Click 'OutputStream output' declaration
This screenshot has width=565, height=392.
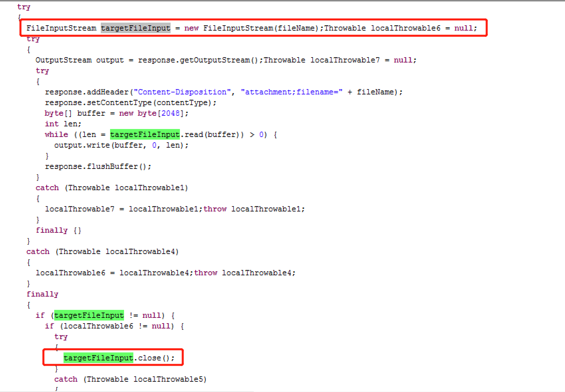tap(79, 60)
